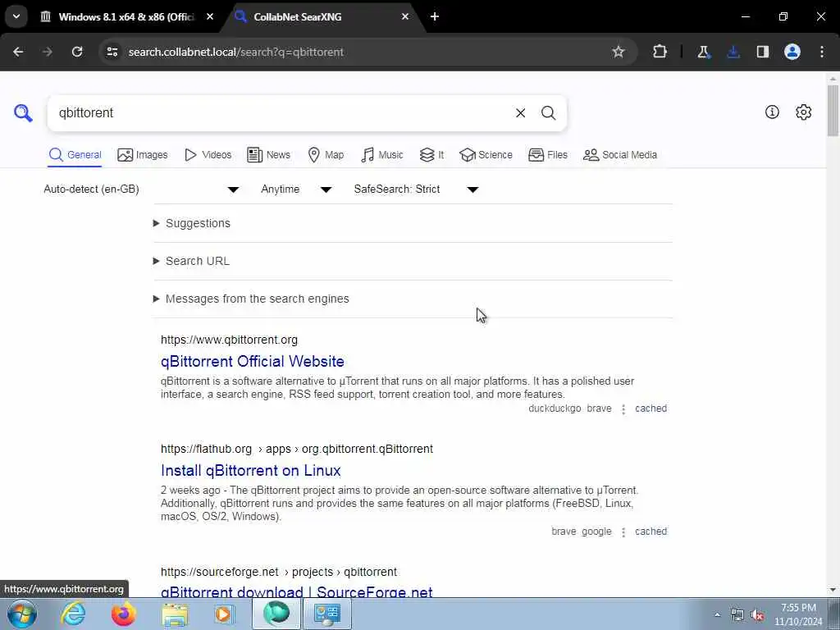The width and height of the screenshot is (840, 630).
Task: Open Install qBittorrent on Linux result
Action: [x=251, y=470]
